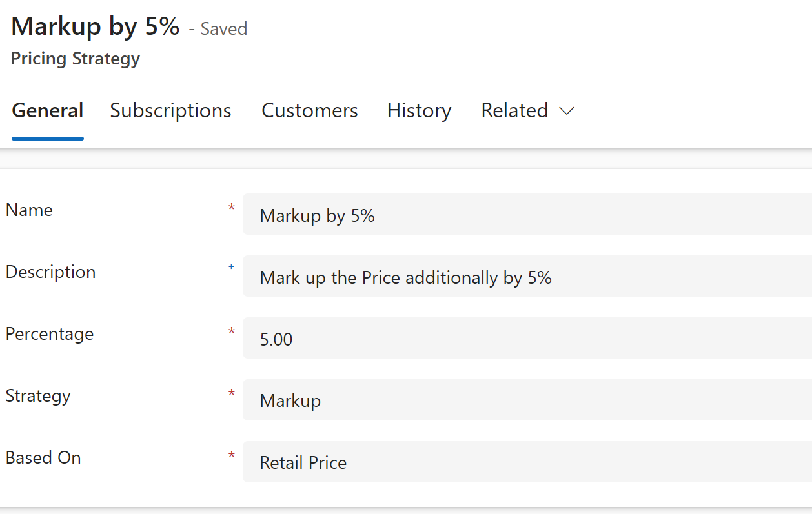Switch to the General tab

tap(48, 111)
